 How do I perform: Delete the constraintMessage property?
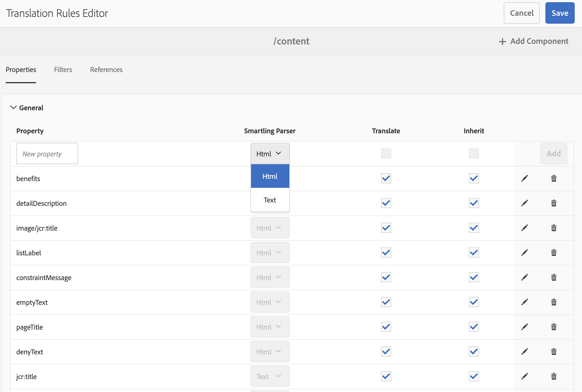554,277
